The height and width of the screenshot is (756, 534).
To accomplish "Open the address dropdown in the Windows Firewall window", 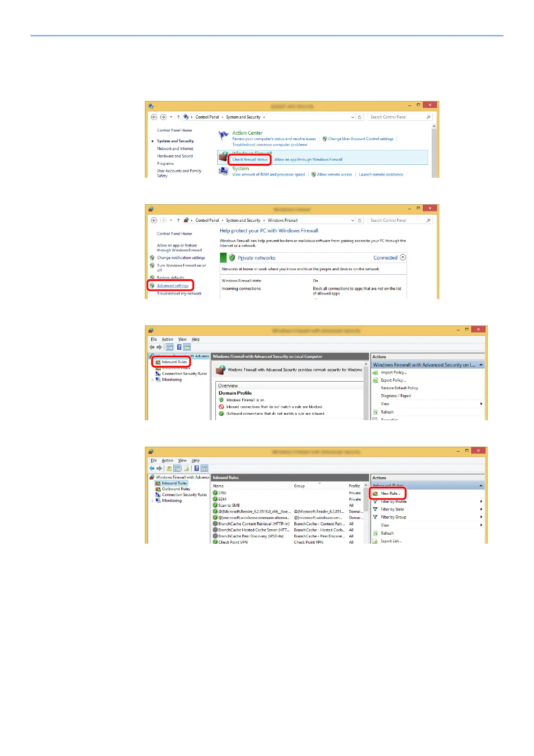I will coord(353,220).
